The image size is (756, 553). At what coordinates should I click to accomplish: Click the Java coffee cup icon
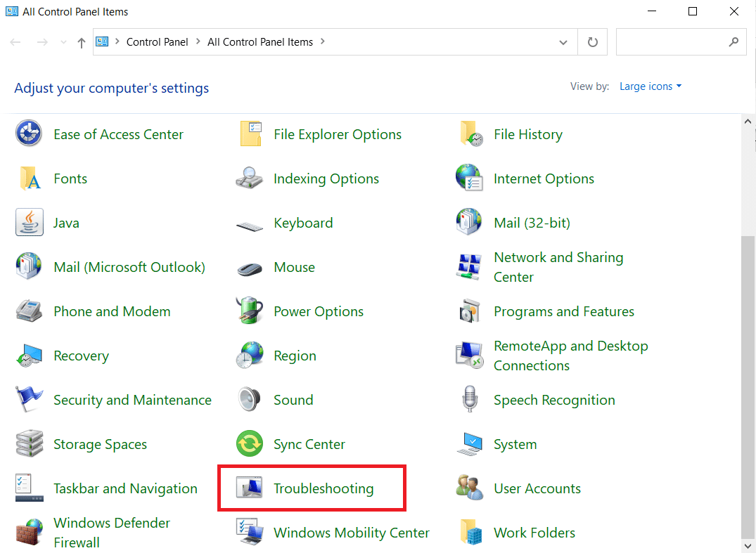point(29,223)
